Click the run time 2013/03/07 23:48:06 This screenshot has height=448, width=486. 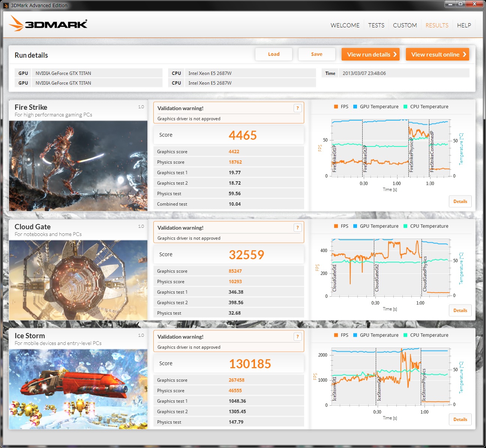point(364,73)
